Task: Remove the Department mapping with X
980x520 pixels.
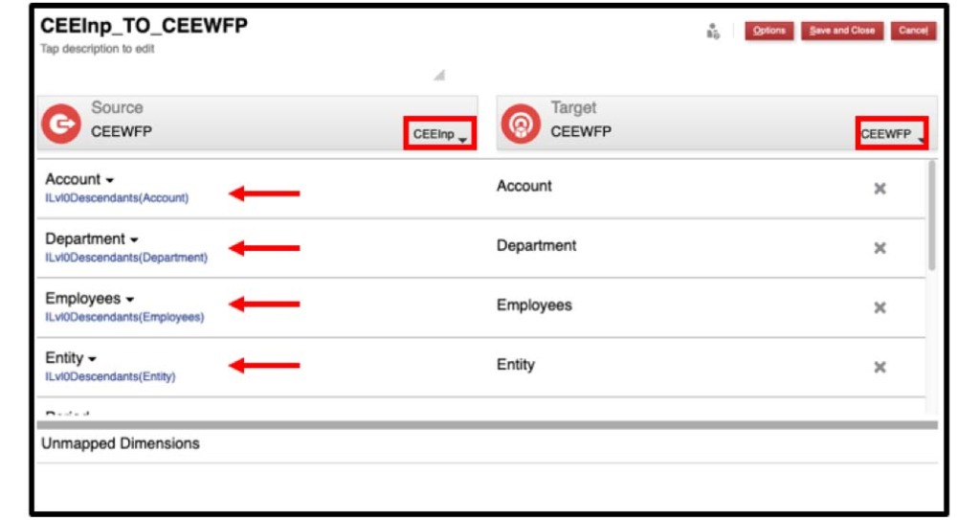Action: click(880, 248)
